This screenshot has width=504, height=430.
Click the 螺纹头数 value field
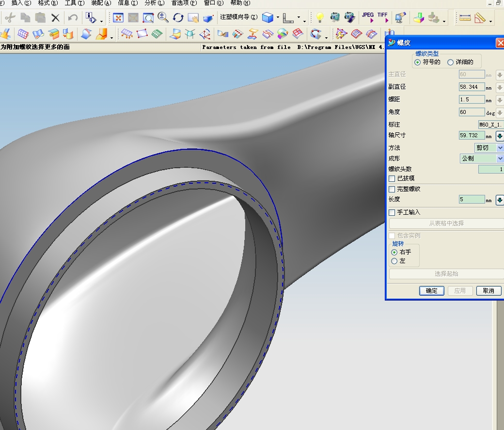(x=491, y=169)
